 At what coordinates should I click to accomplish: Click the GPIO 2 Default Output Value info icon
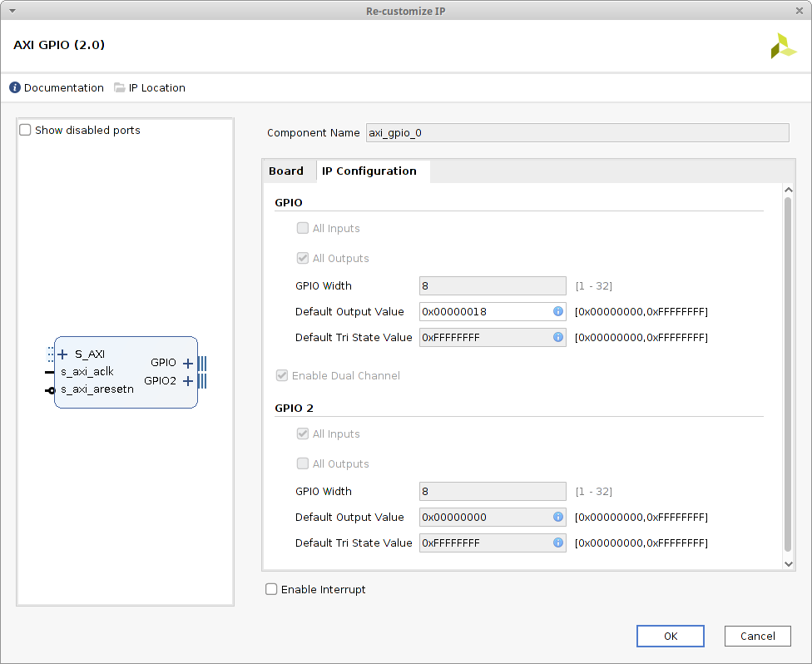point(557,518)
